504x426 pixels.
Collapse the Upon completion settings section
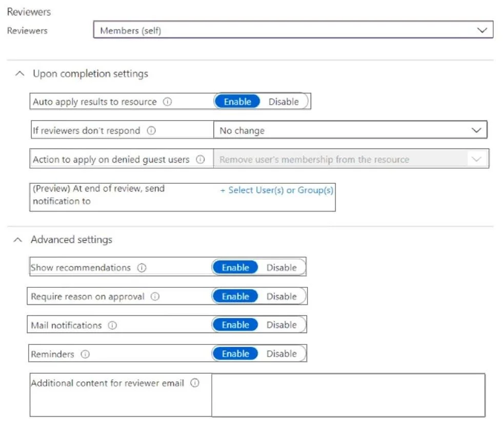pos(19,73)
